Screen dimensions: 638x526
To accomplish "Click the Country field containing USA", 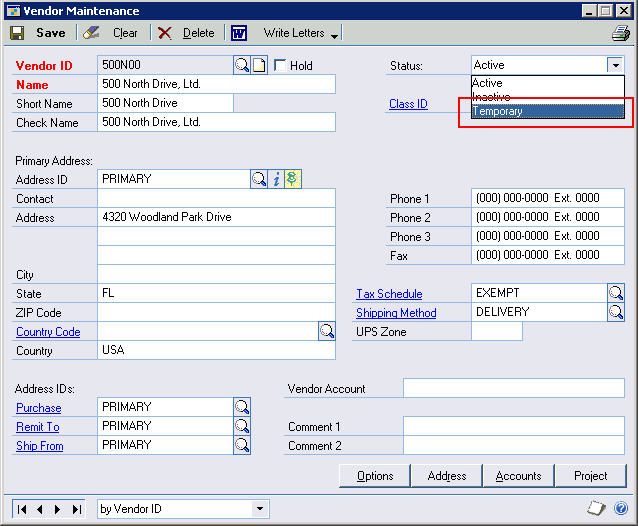I will click(x=216, y=350).
